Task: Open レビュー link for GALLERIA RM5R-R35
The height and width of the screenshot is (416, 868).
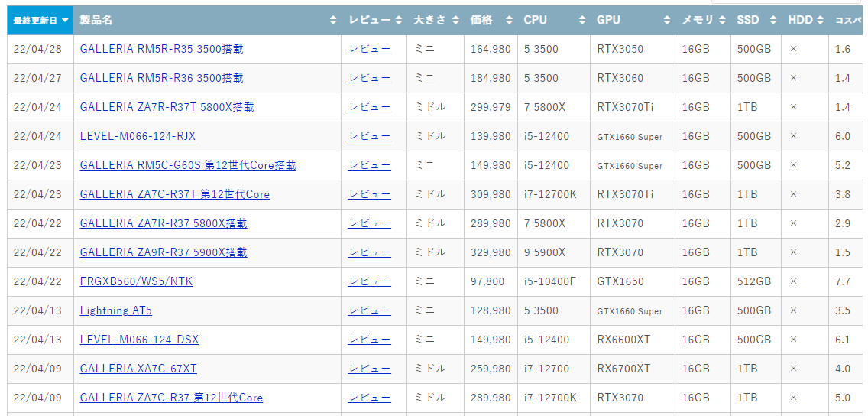Action: click(x=369, y=49)
